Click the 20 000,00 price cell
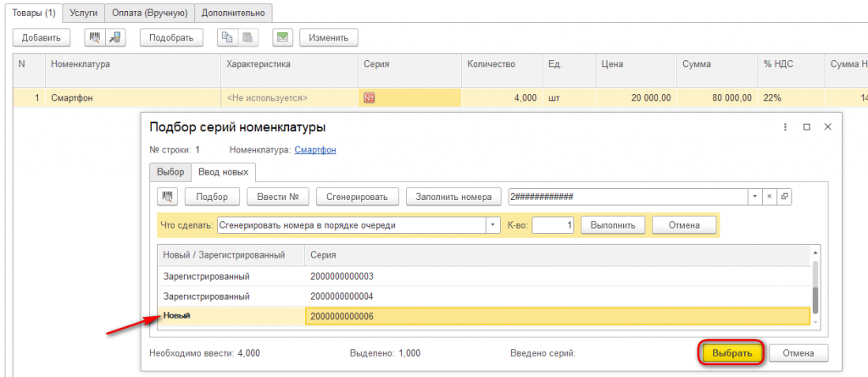The height and width of the screenshot is (377, 868). [x=636, y=98]
